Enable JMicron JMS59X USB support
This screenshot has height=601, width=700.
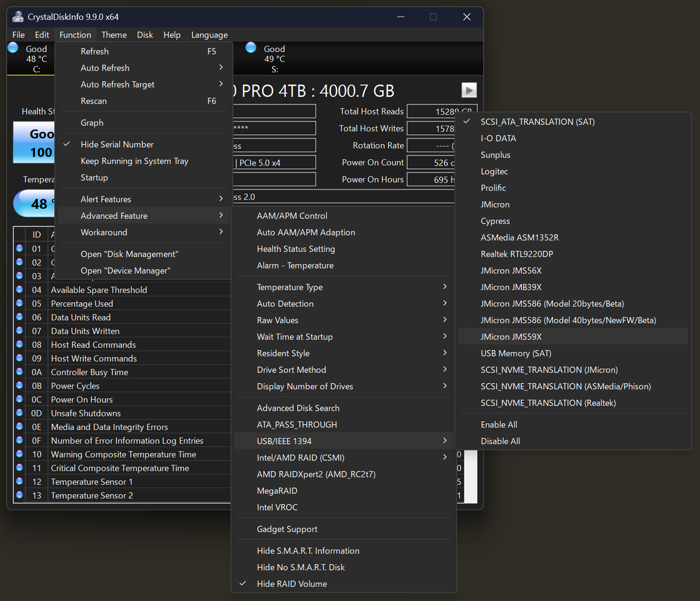[x=573, y=337]
